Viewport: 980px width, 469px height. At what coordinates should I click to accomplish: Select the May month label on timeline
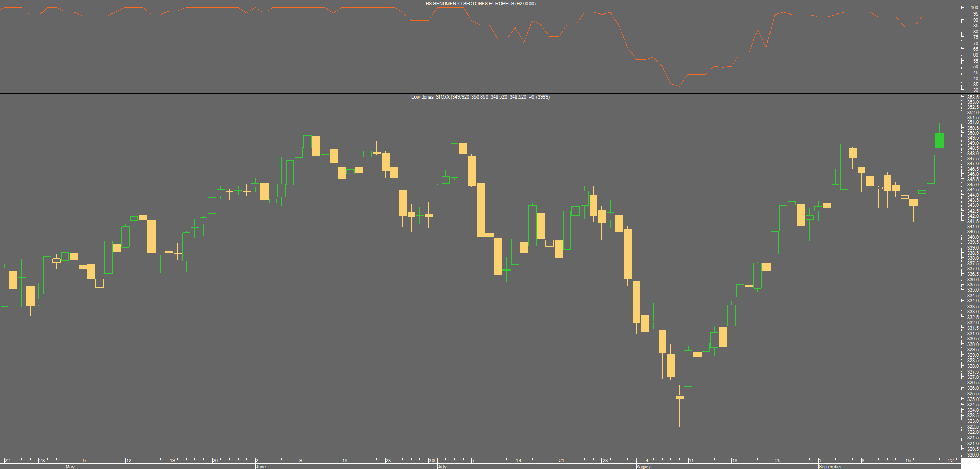70,466
